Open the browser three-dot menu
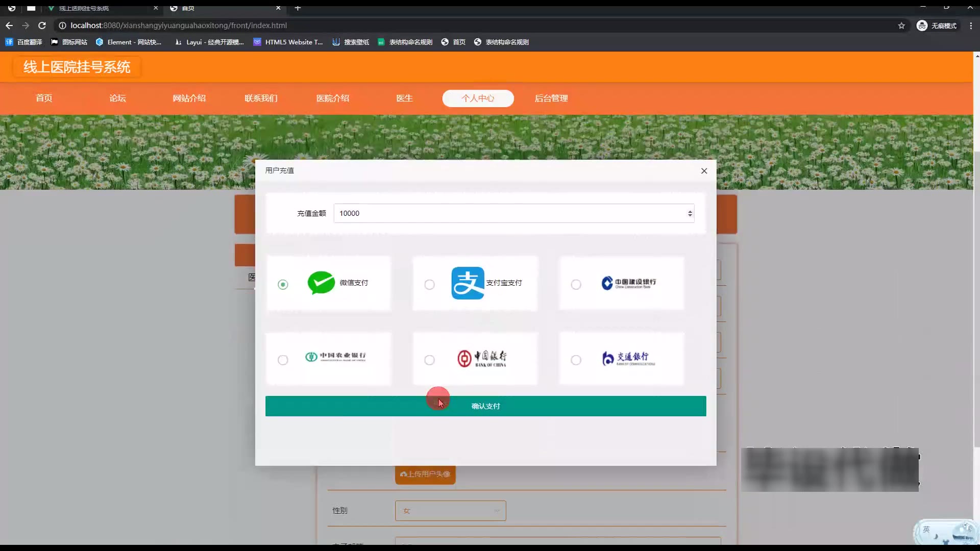 click(x=971, y=26)
